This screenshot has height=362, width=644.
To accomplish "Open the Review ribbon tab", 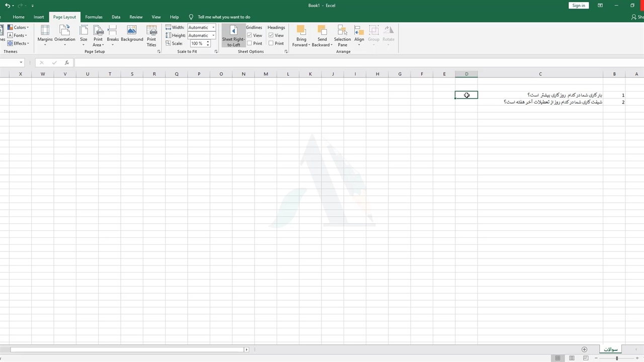I will 136,17.
